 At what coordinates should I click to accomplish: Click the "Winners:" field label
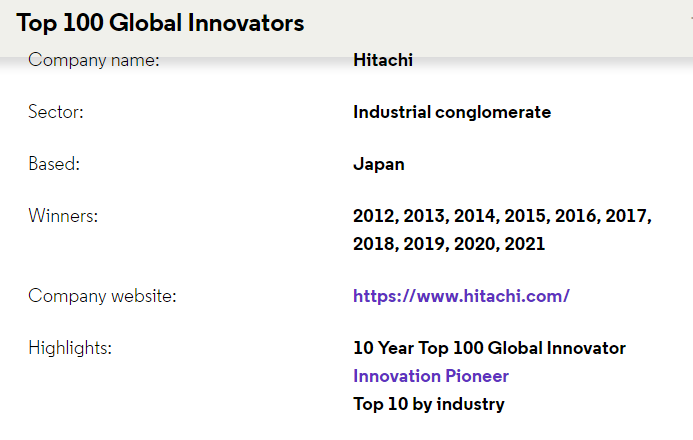(63, 216)
